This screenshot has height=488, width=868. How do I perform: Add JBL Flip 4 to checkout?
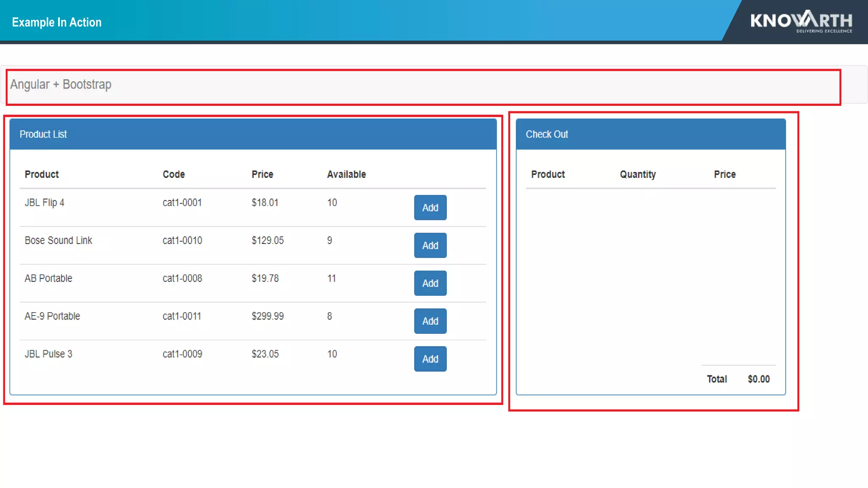(430, 208)
